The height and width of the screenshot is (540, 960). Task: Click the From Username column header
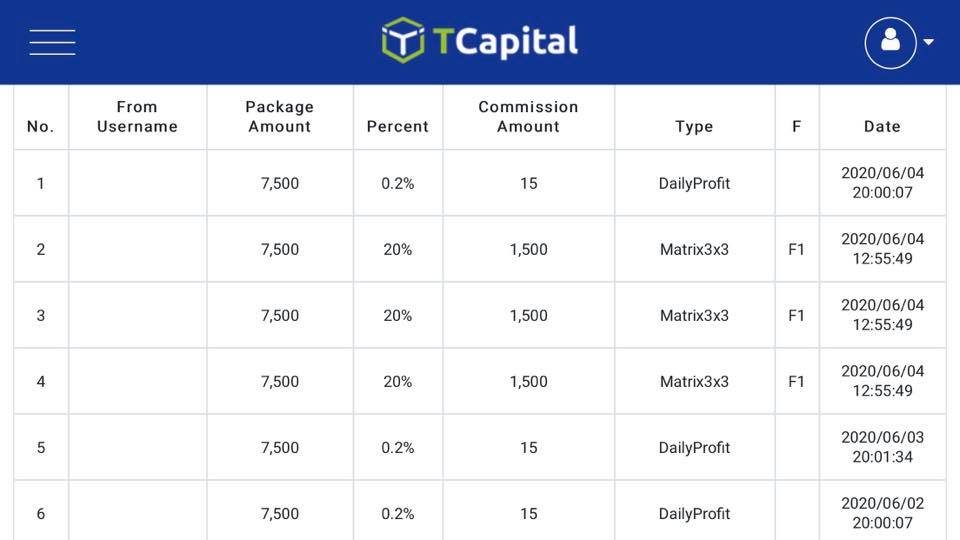tap(137, 117)
